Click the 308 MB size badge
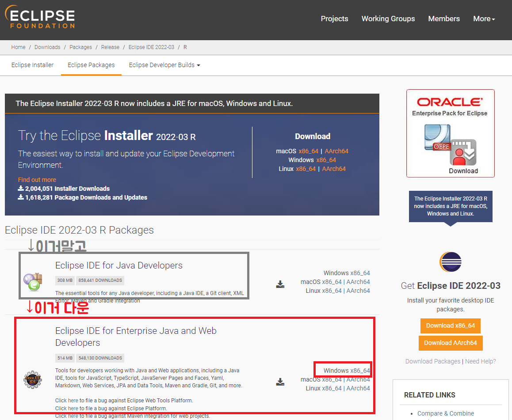Viewport: 512px width, 420px height. [65, 280]
